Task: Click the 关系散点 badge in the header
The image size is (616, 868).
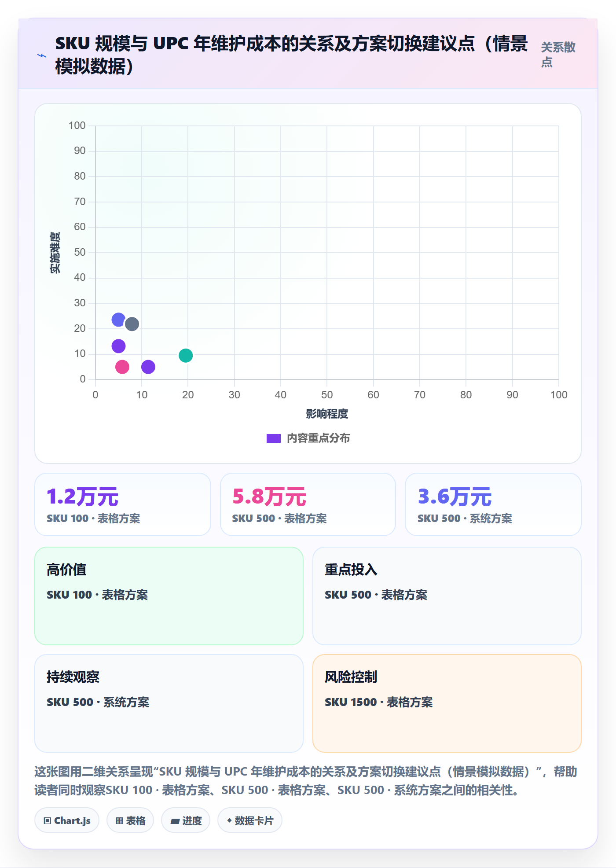Action: 558,55
